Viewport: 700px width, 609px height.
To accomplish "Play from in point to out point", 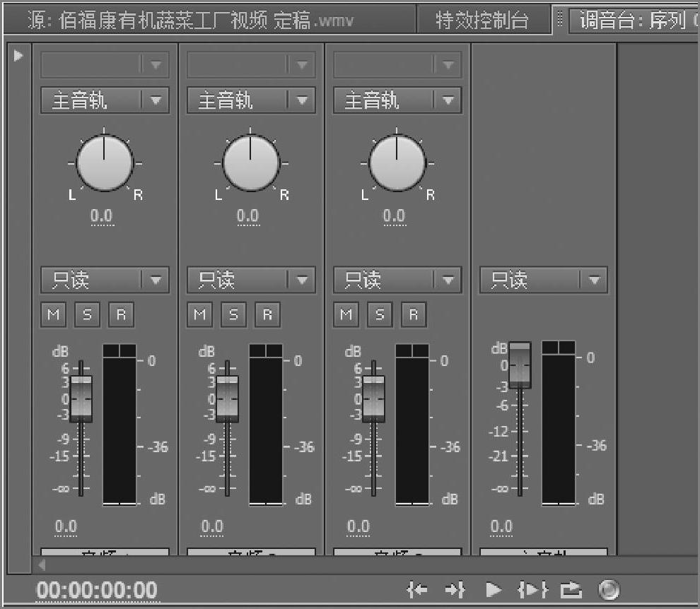I will click(532, 590).
